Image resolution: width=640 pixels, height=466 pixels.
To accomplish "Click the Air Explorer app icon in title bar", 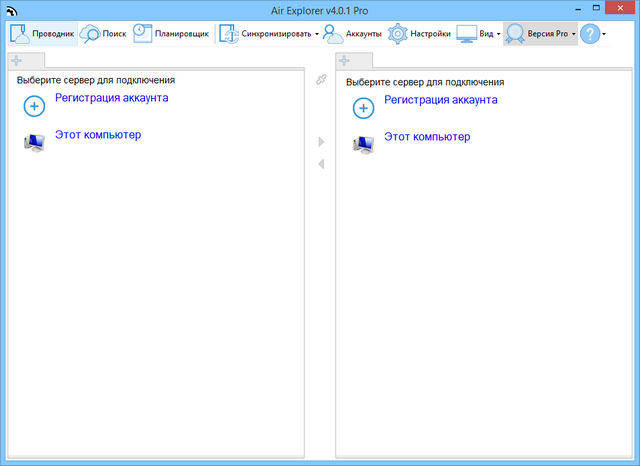I will pyautogui.click(x=12, y=11).
